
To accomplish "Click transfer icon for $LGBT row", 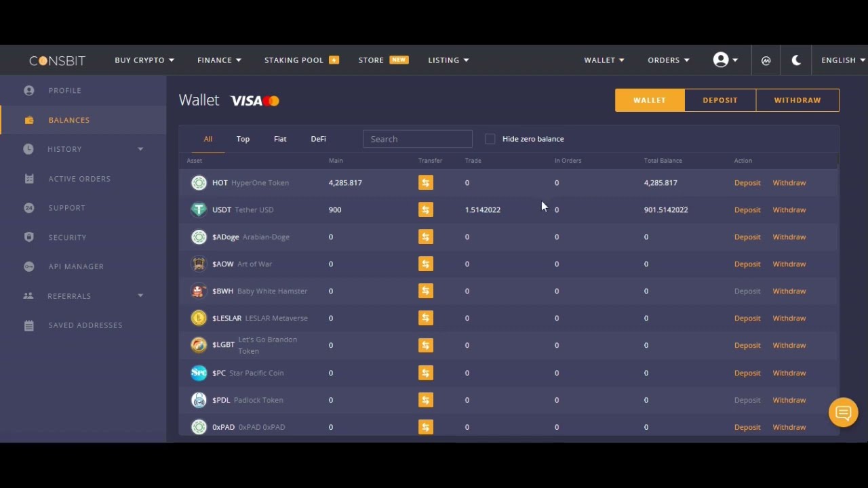I will tap(426, 346).
